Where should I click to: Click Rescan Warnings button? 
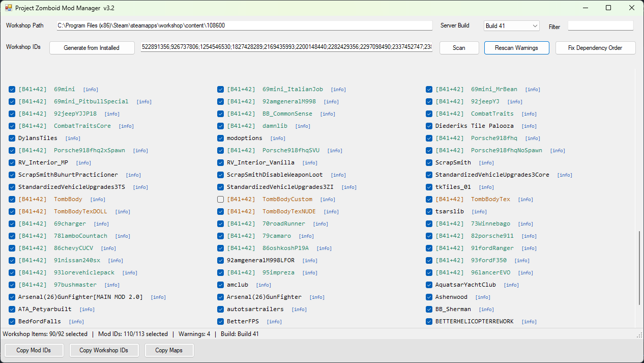pos(516,48)
